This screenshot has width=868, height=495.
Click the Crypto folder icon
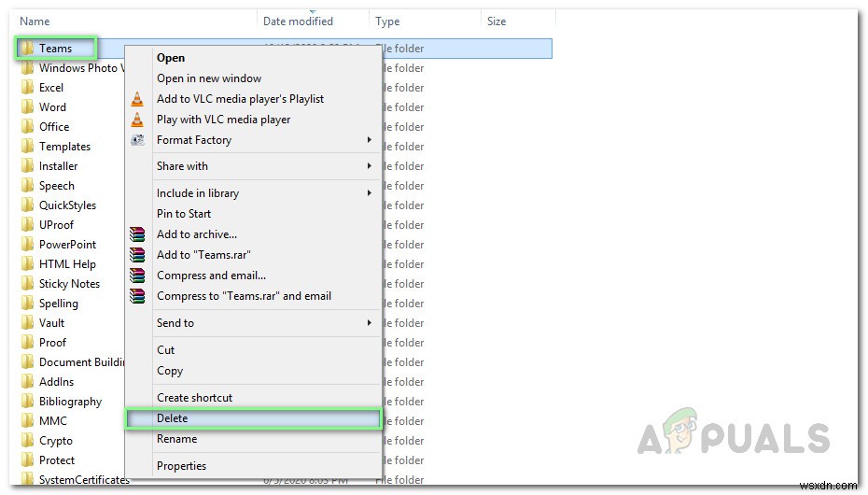(x=27, y=441)
